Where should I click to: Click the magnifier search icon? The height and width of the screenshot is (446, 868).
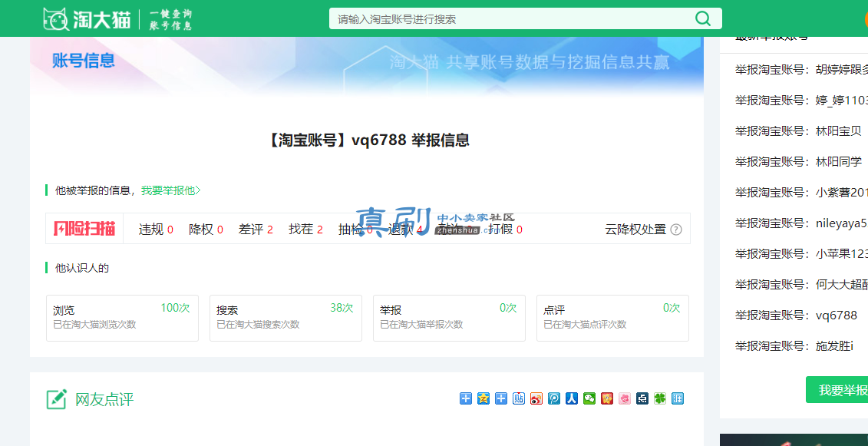pyautogui.click(x=702, y=18)
